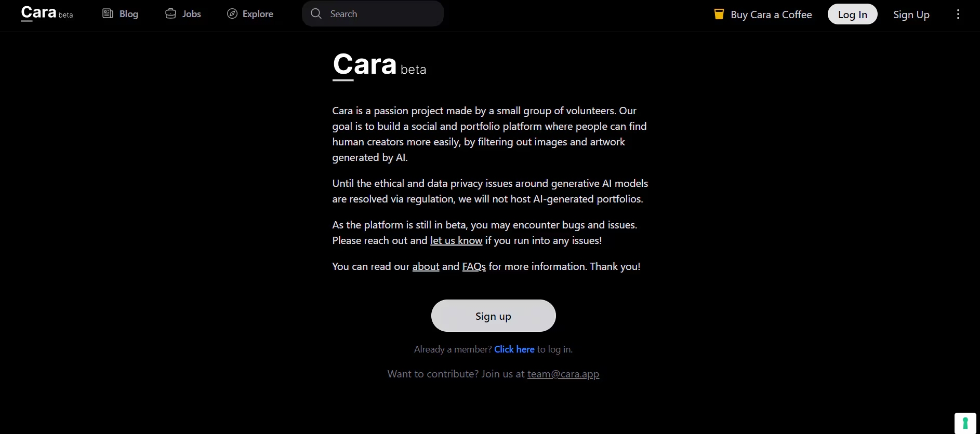The width and height of the screenshot is (980, 434).
Task: Click the Cara beta logo in navbar
Action: pyautogui.click(x=46, y=13)
